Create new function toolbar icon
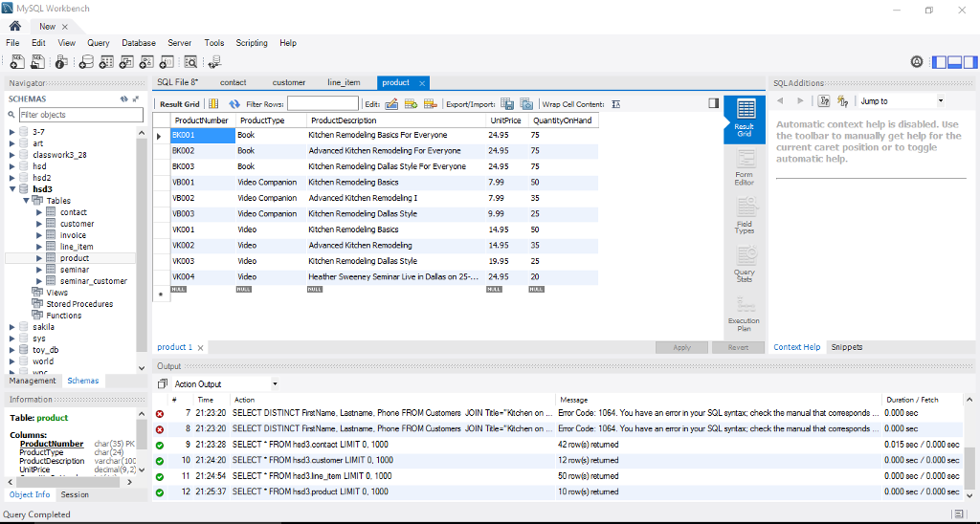The image size is (980, 524). tap(167, 62)
